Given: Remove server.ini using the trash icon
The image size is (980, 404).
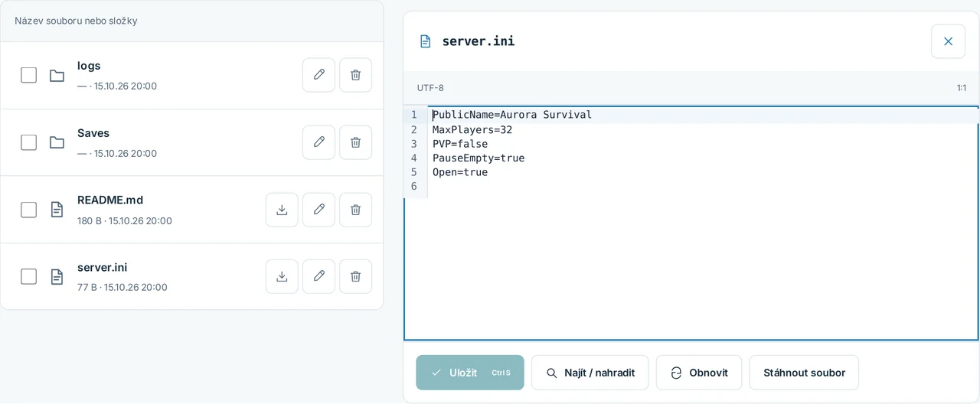Looking at the screenshot, I should tap(355, 276).
